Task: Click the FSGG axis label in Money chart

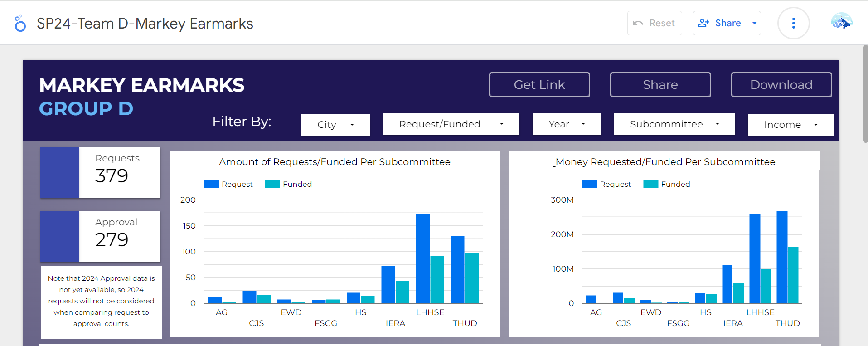Action: [678, 323]
